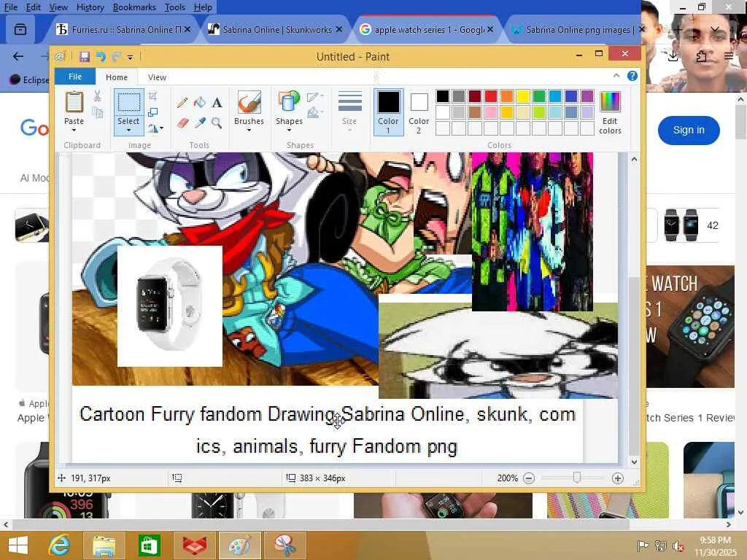Image resolution: width=747 pixels, height=560 pixels.
Task: Open File Explorer from taskbar
Action: pos(104,545)
